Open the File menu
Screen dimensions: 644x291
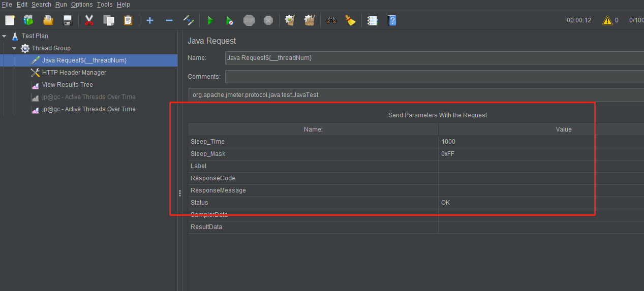click(x=7, y=5)
